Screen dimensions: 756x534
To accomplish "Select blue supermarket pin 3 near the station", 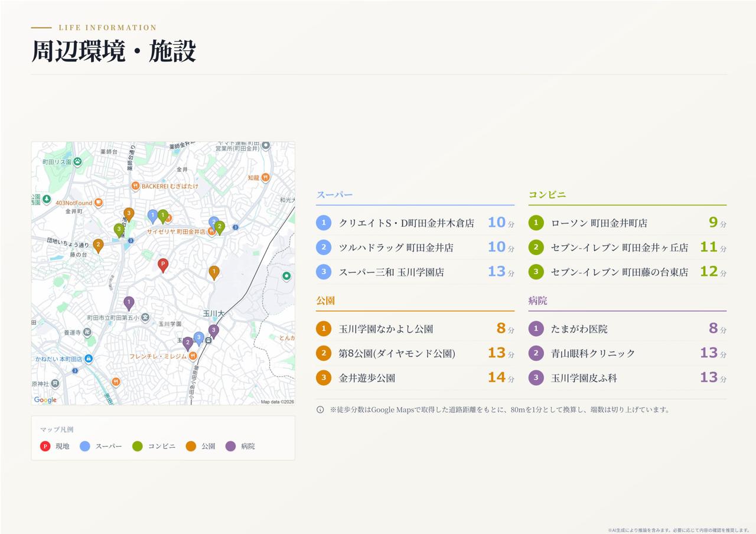I will 198,338.
